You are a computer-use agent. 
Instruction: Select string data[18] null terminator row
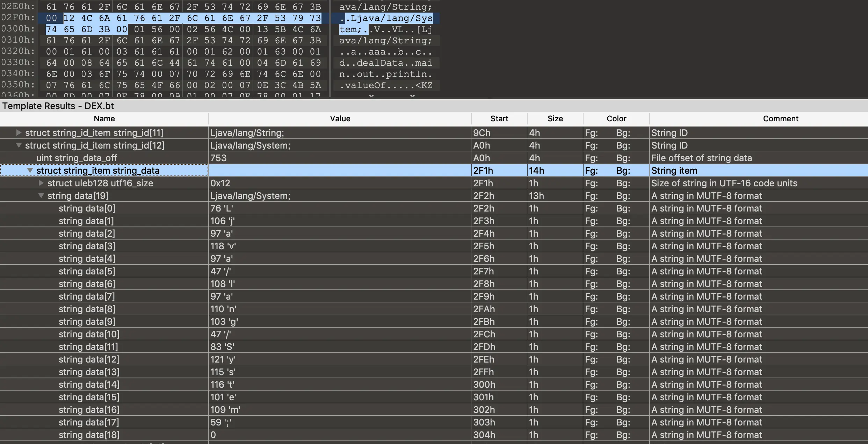pyautogui.click(x=89, y=435)
